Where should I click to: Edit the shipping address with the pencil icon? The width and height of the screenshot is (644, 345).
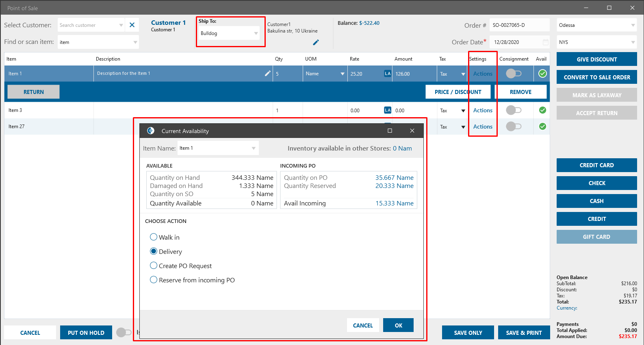point(316,42)
